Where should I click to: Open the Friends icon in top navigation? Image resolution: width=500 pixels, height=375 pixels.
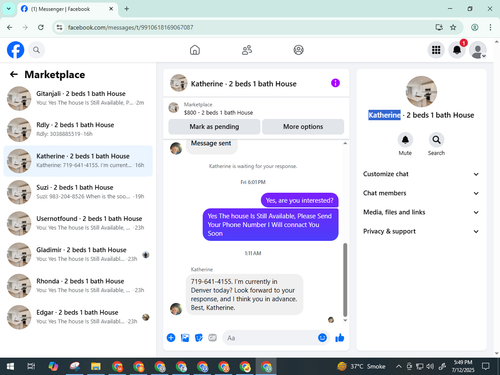(247, 50)
